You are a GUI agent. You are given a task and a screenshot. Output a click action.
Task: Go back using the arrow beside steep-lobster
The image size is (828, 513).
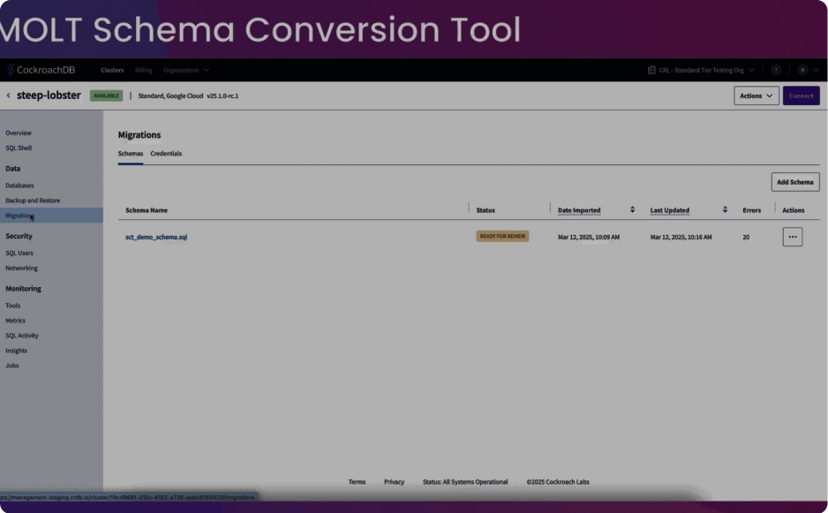coord(8,96)
